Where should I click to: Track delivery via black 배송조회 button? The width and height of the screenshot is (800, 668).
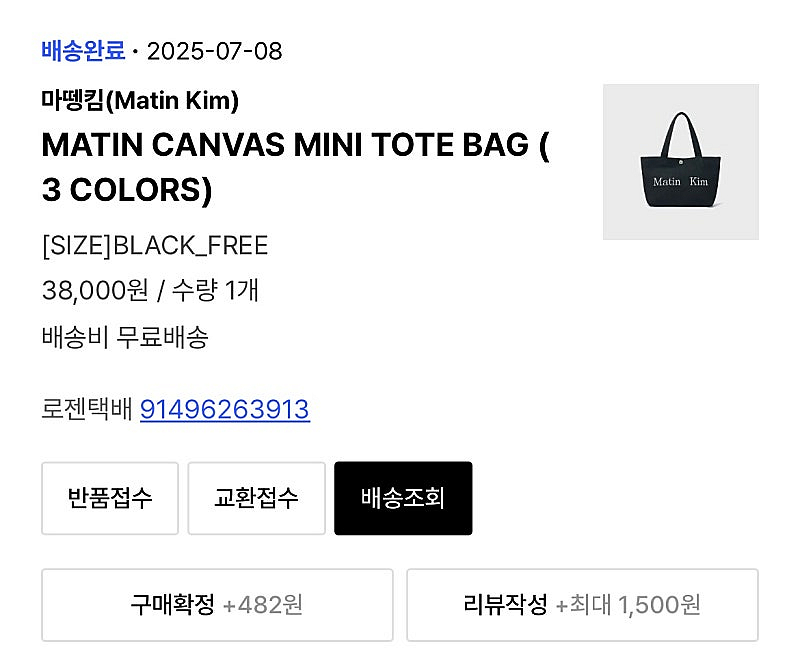point(403,499)
